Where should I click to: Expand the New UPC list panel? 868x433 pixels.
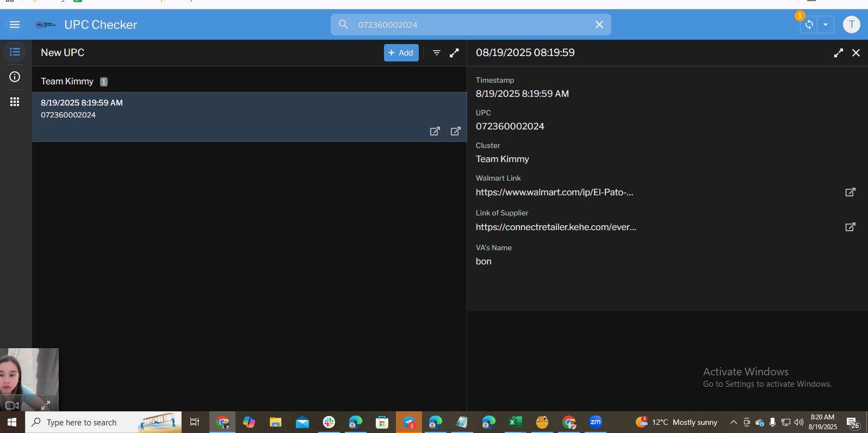click(x=454, y=53)
